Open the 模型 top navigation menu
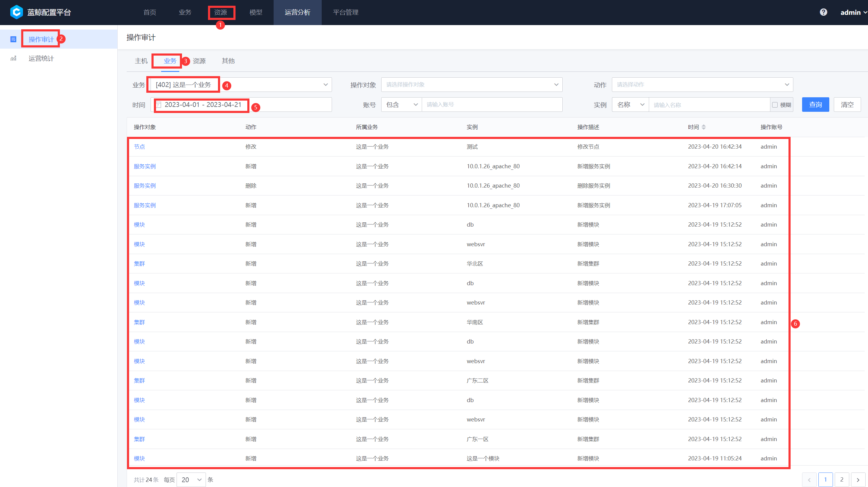 click(x=256, y=12)
